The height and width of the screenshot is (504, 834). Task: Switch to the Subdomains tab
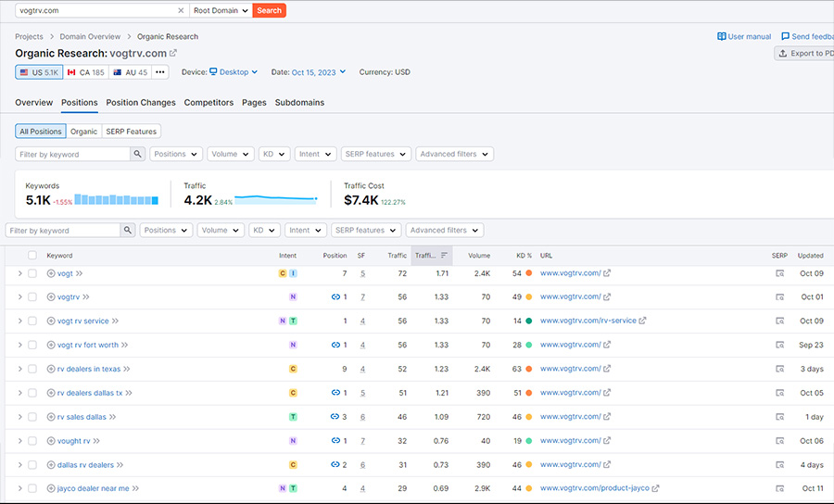coord(299,103)
